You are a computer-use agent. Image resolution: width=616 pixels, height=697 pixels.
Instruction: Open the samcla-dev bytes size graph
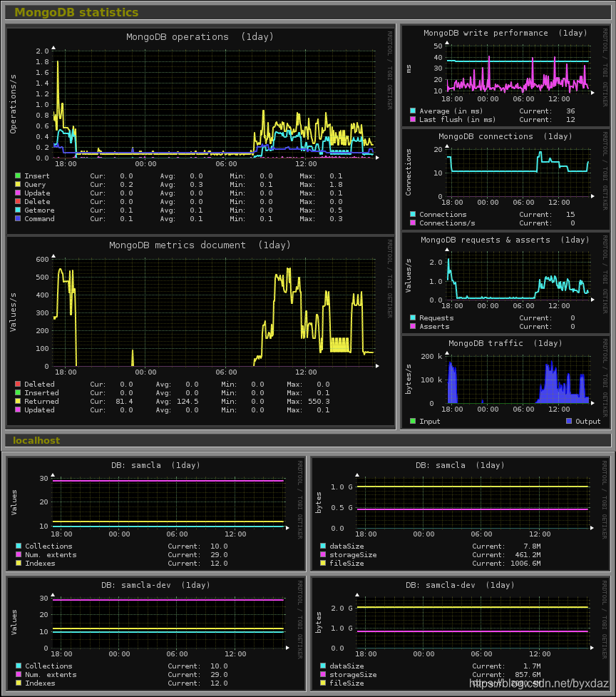coord(461,634)
